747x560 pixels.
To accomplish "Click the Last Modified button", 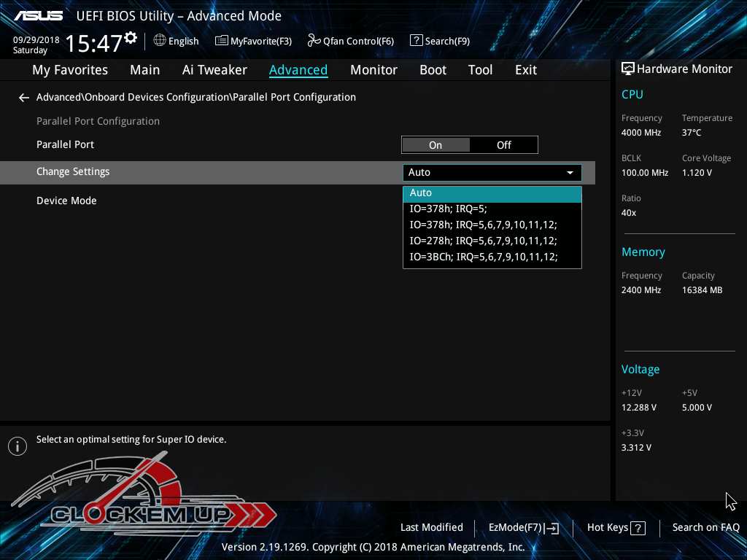I will 431,527.
